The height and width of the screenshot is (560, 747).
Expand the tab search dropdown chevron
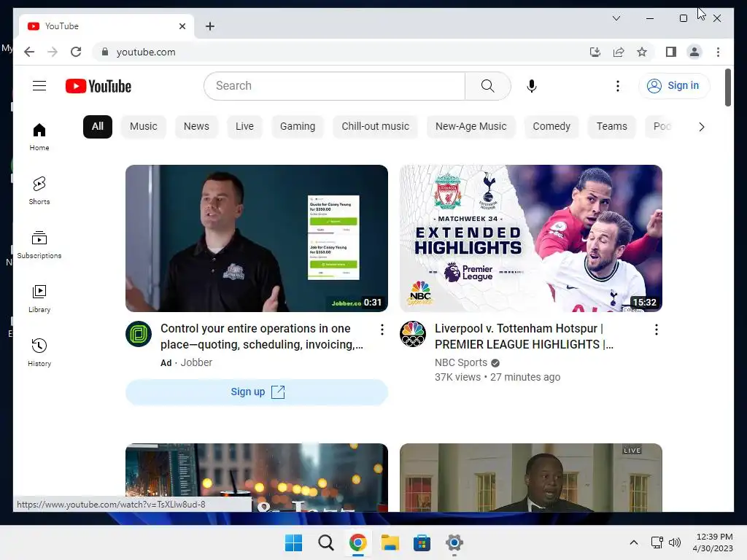point(616,18)
